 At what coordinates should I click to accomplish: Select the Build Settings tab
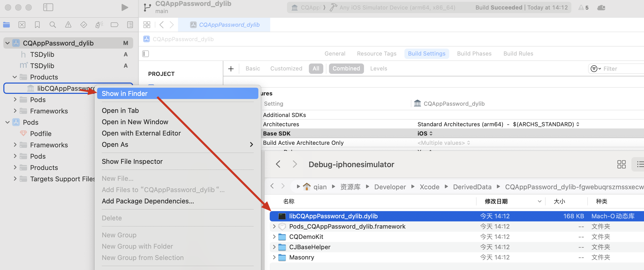pos(427,54)
